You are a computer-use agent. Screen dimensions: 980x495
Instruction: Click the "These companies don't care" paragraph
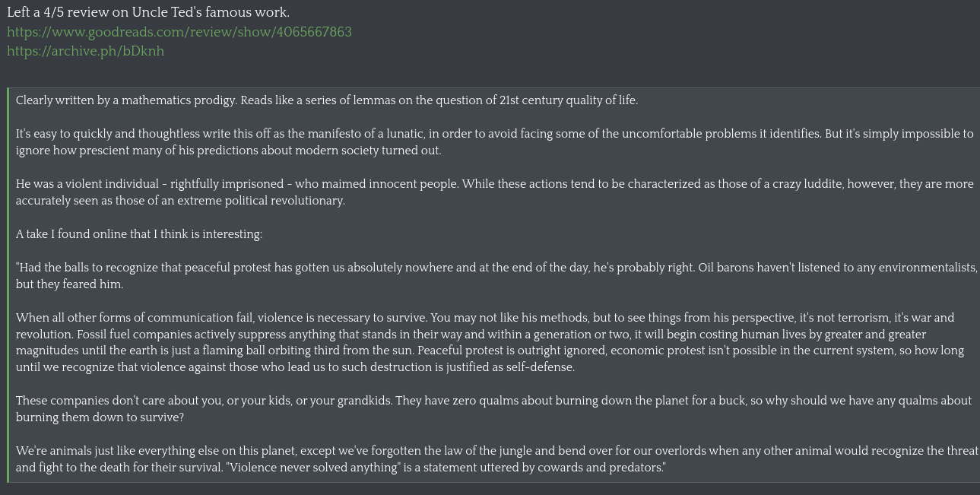click(x=494, y=409)
